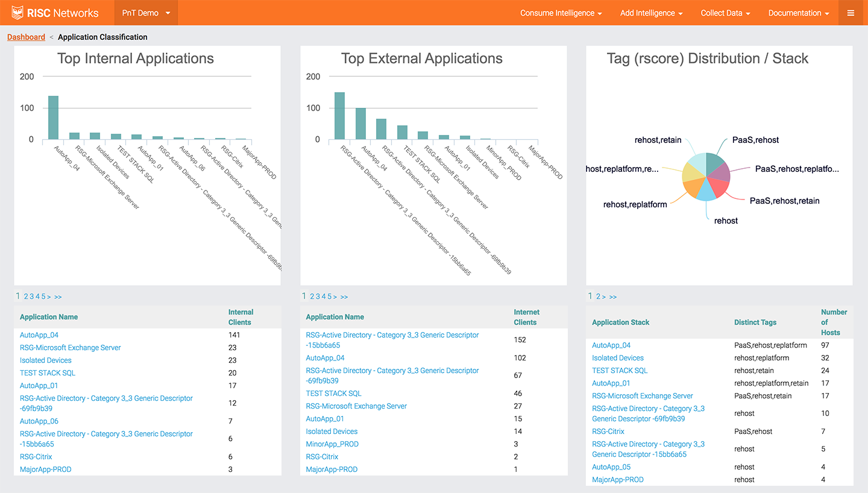Go to page 2 of External Applications table
This screenshot has height=493, width=868.
click(x=312, y=297)
